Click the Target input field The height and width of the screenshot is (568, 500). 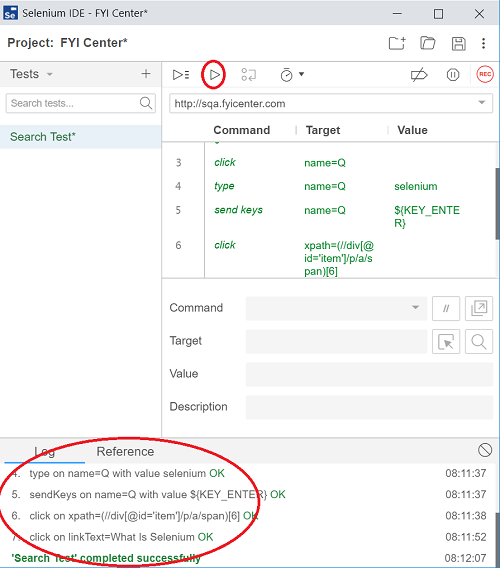tap(337, 341)
